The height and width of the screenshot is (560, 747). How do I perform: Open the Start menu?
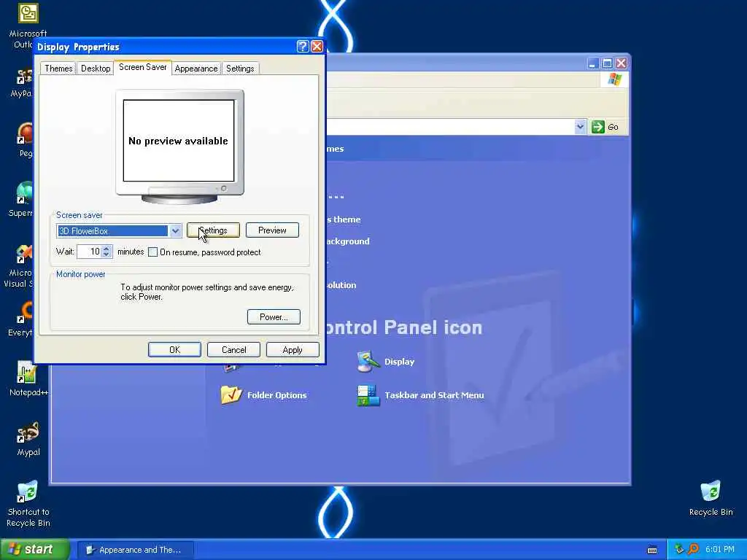35,549
